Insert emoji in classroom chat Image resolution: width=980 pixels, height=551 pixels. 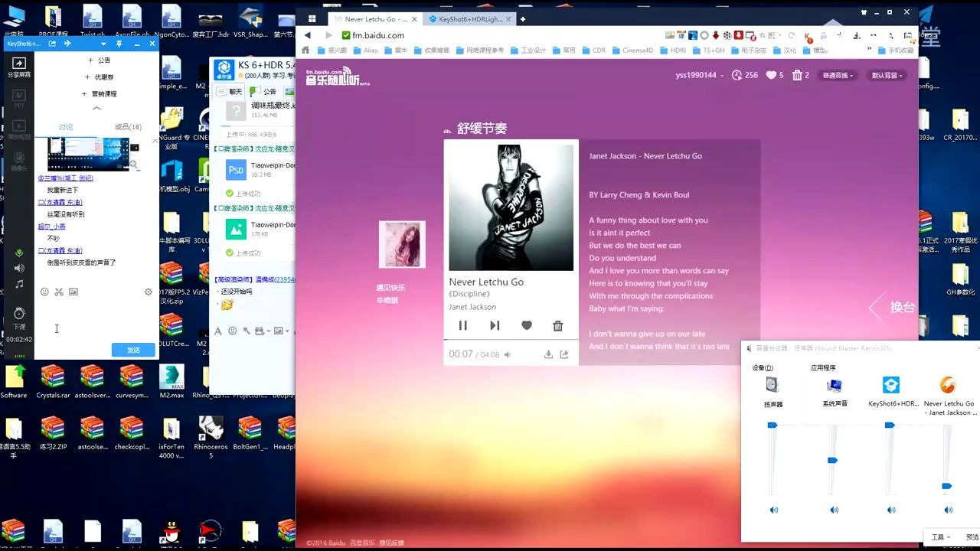(x=44, y=292)
